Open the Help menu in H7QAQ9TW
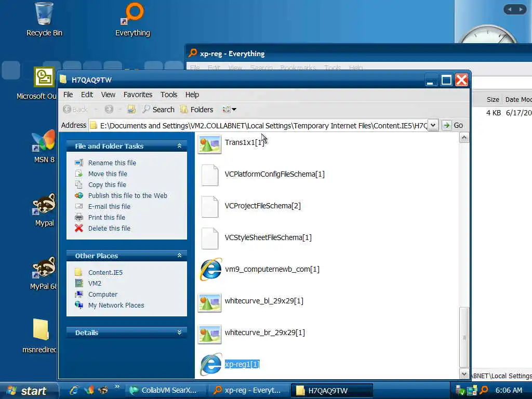The image size is (532, 399). click(x=192, y=95)
